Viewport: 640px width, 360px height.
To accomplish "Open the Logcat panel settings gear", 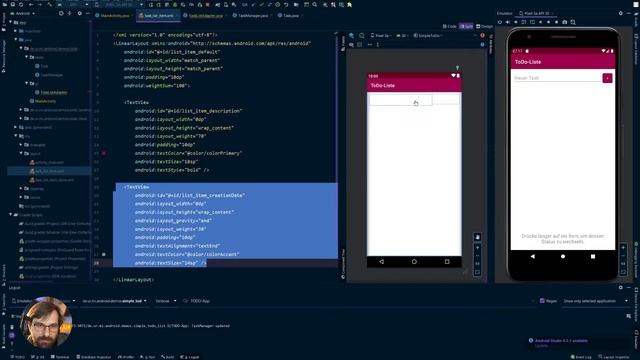I will point(620,287).
